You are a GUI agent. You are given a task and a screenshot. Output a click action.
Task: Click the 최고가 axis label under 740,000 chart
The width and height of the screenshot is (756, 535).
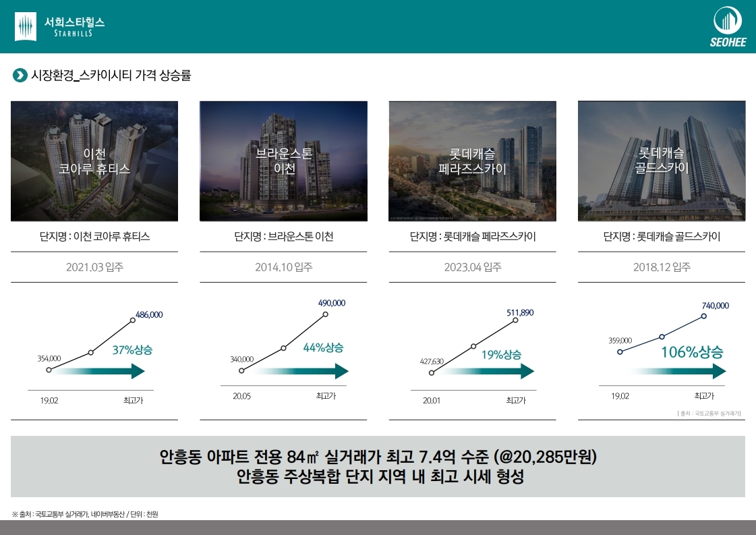click(704, 396)
